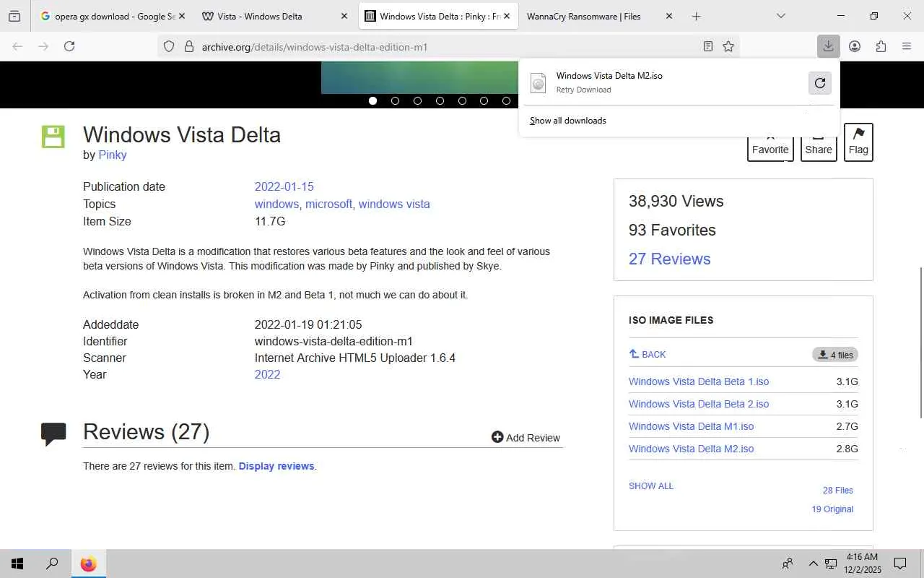Reload the current archive.org page

69,46
